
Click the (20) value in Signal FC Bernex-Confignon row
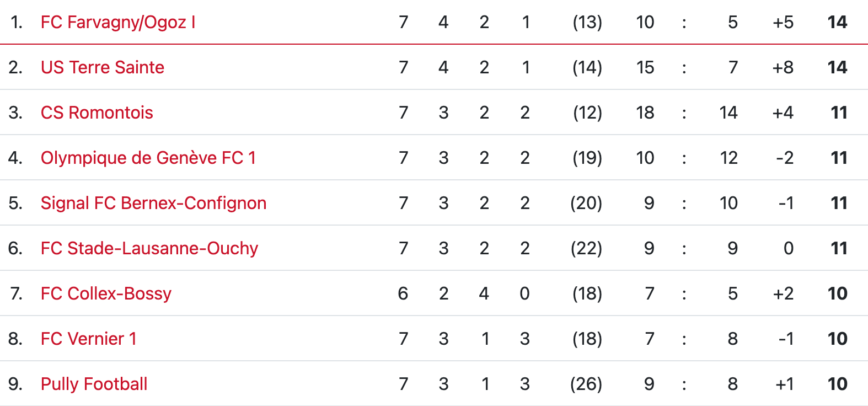click(x=586, y=203)
